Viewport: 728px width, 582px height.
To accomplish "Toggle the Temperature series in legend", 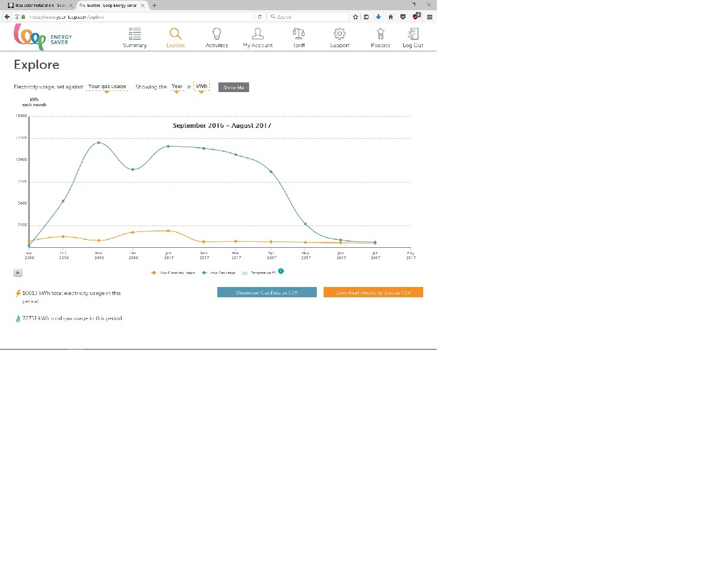I will (x=259, y=273).
